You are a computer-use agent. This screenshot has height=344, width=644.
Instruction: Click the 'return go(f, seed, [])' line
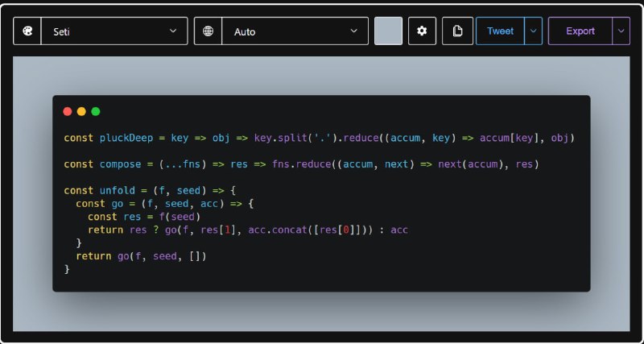[141, 256]
